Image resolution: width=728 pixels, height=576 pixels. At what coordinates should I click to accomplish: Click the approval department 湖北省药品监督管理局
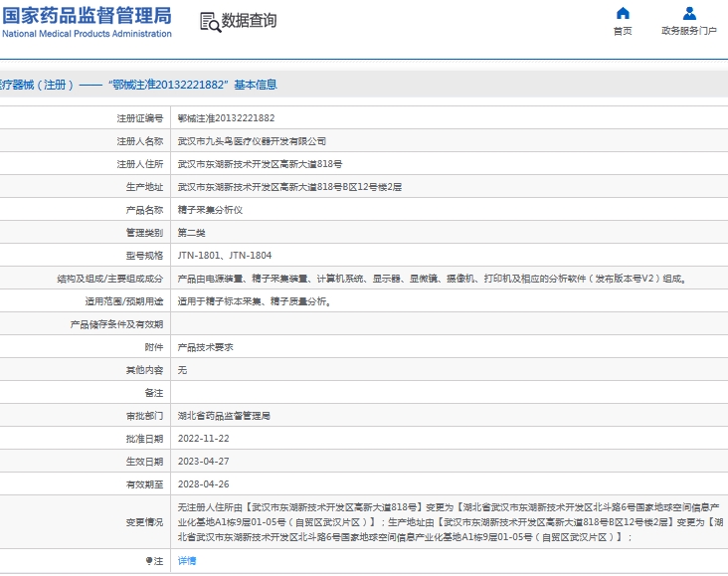tap(224, 416)
